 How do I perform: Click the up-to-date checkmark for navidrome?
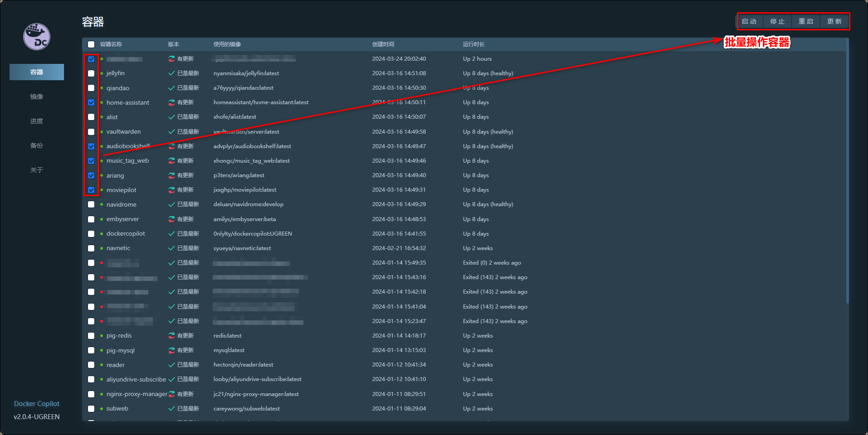coord(171,204)
